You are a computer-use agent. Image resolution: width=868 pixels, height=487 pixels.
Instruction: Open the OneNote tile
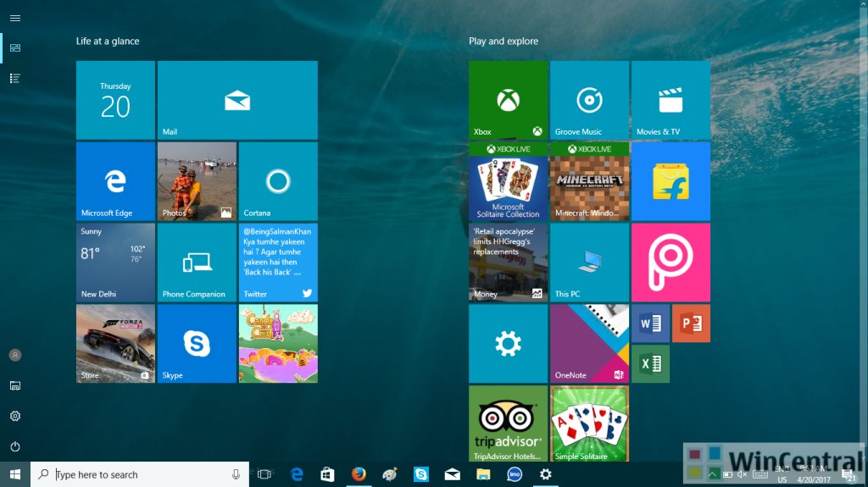pos(590,344)
